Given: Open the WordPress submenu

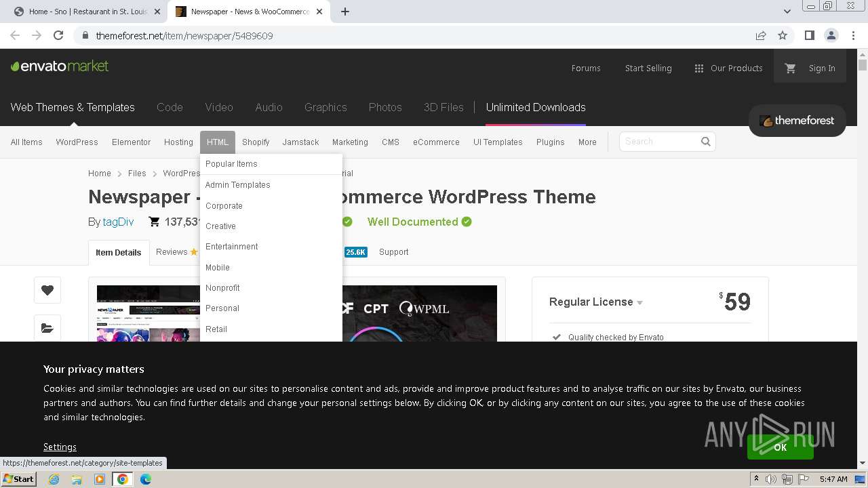Looking at the screenshot, I should coord(77,142).
